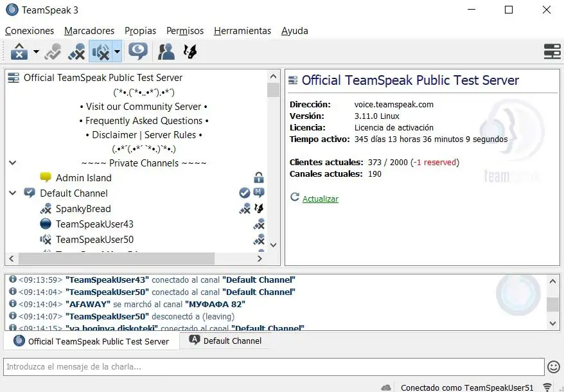
Task: Select Default Channel in the tree
Action: tap(74, 193)
